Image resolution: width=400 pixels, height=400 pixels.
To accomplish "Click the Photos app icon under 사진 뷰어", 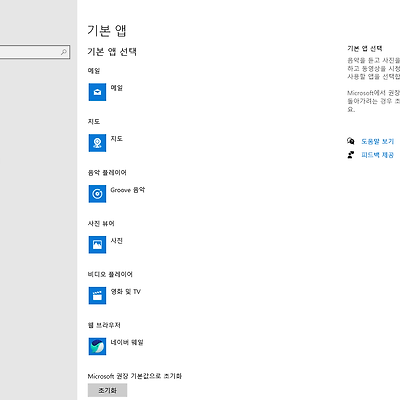I will point(97,245).
